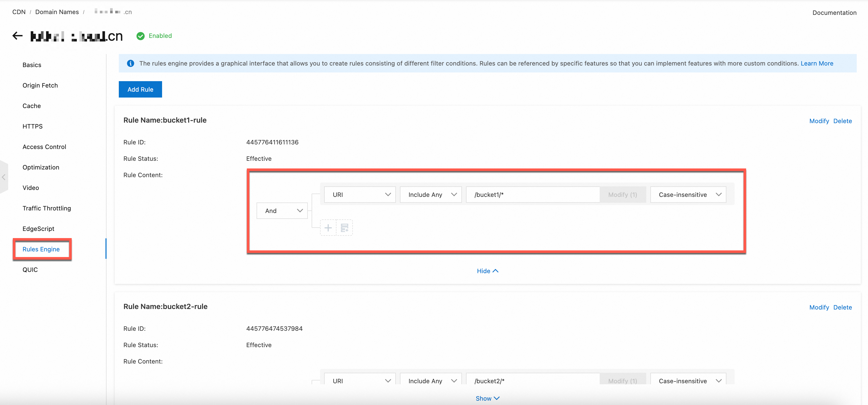This screenshot has width=868, height=405.
Task: Open the URI dropdown in bucket1-rule
Action: [x=359, y=195]
